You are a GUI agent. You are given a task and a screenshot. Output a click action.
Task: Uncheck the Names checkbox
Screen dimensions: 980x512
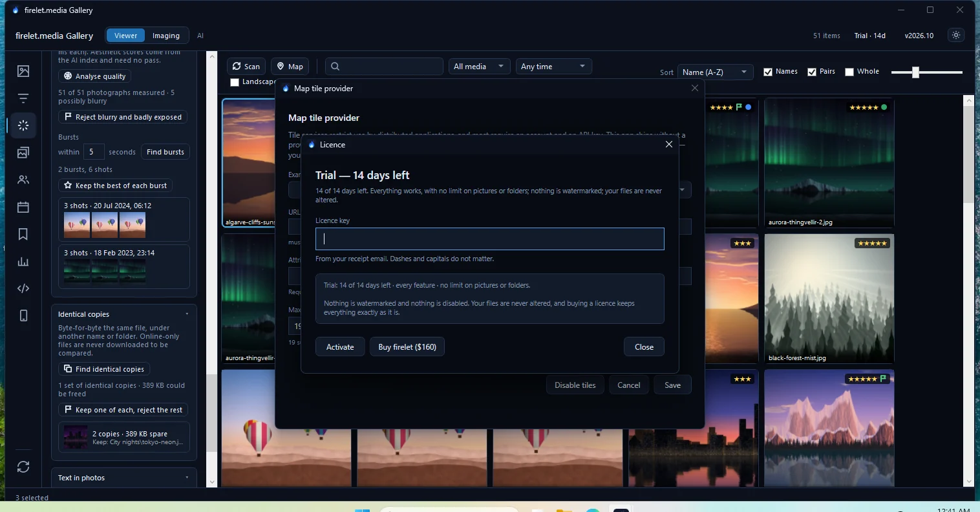[x=768, y=72]
